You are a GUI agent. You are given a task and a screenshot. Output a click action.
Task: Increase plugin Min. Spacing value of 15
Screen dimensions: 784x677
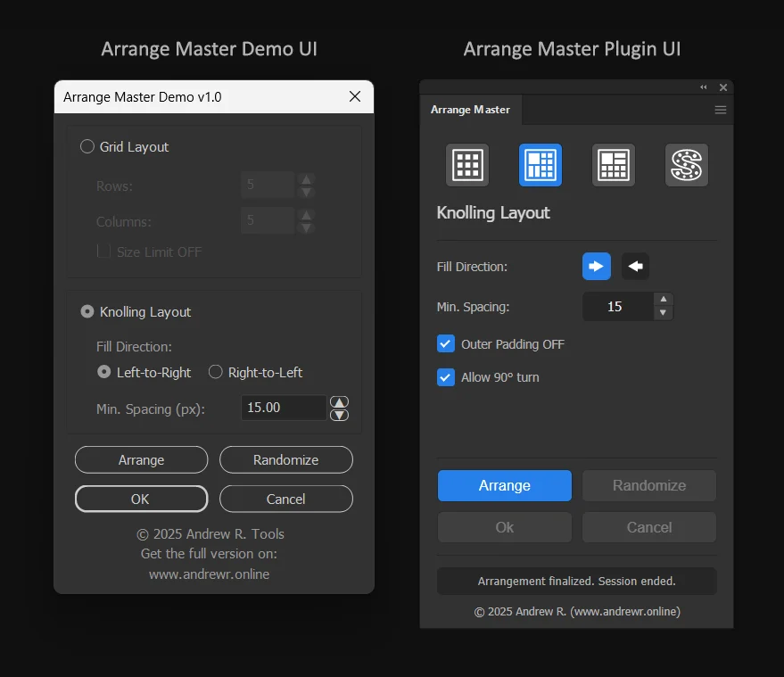pos(663,300)
